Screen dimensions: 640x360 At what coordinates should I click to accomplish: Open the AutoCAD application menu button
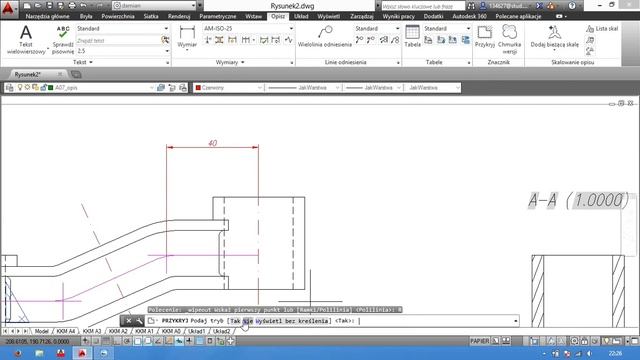click(x=8, y=8)
